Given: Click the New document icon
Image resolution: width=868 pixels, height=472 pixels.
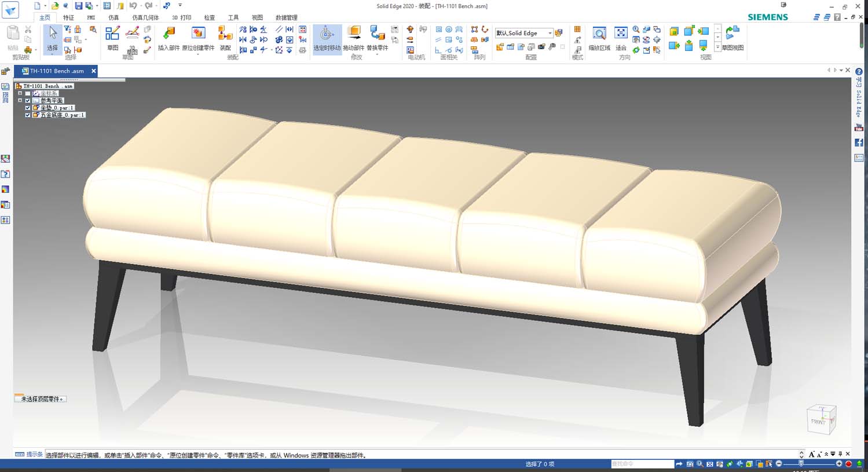Looking at the screenshot, I should (37, 6).
